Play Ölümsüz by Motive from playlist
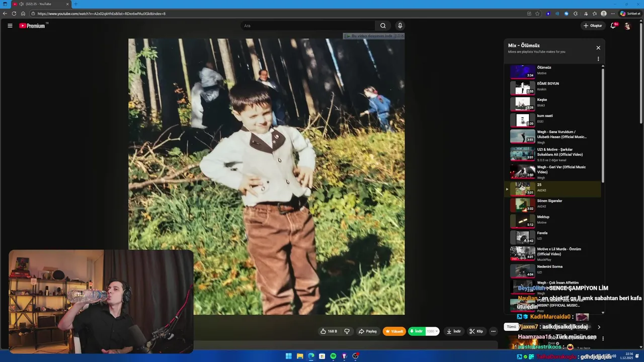 (553, 71)
